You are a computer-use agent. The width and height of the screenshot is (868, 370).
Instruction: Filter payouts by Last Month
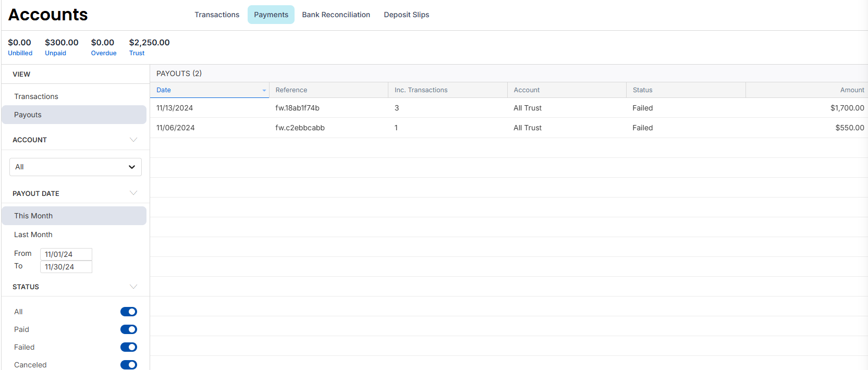pyautogui.click(x=33, y=235)
